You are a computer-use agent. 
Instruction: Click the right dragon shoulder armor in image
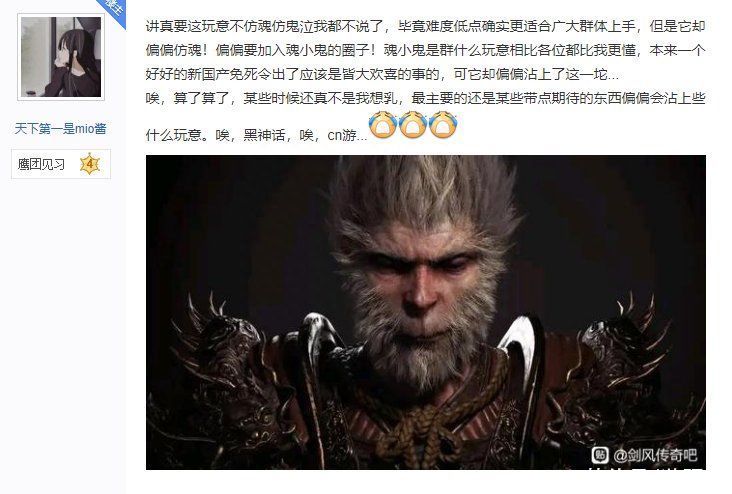[x=621, y=364]
